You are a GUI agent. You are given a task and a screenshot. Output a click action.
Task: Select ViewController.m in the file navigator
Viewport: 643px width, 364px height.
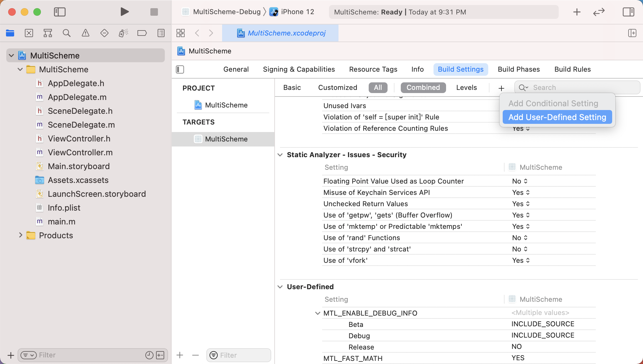click(80, 152)
